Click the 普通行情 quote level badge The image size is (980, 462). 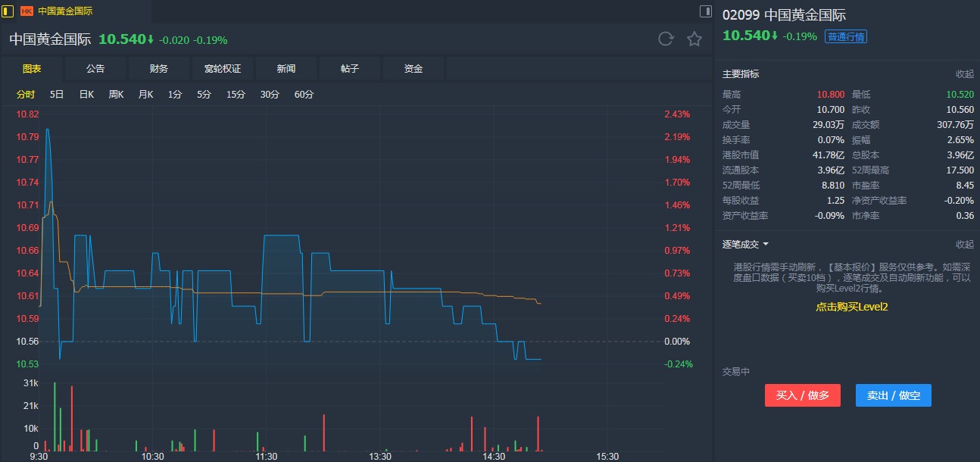[x=845, y=36]
